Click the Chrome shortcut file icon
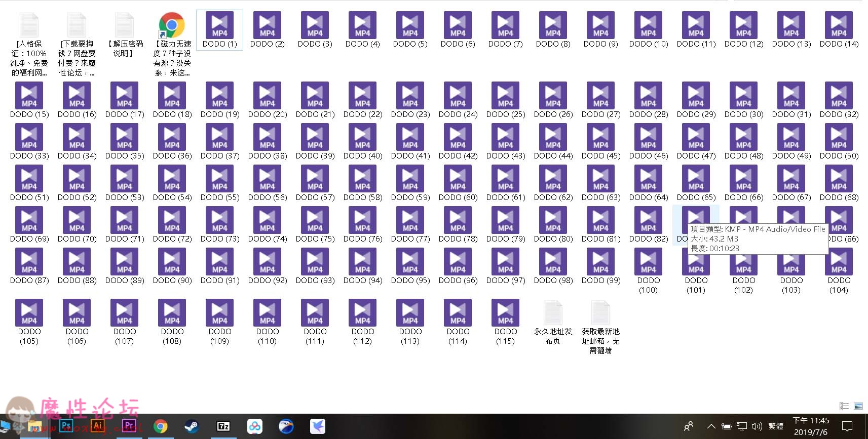Viewport: 868px width, 439px height. pyautogui.click(x=172, y=25)
